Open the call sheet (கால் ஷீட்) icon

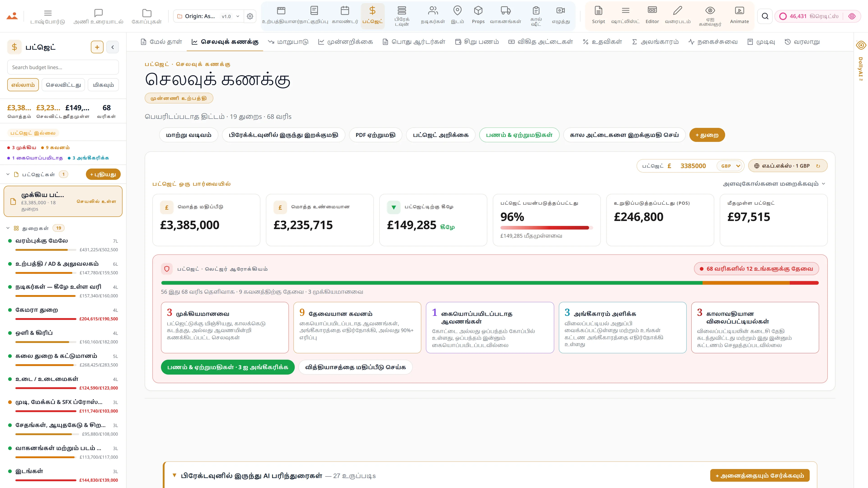(x=536, y=10)
